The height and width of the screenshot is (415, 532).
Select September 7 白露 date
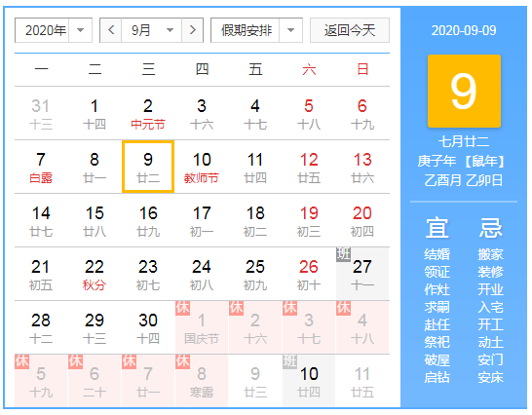pos(41,167)
